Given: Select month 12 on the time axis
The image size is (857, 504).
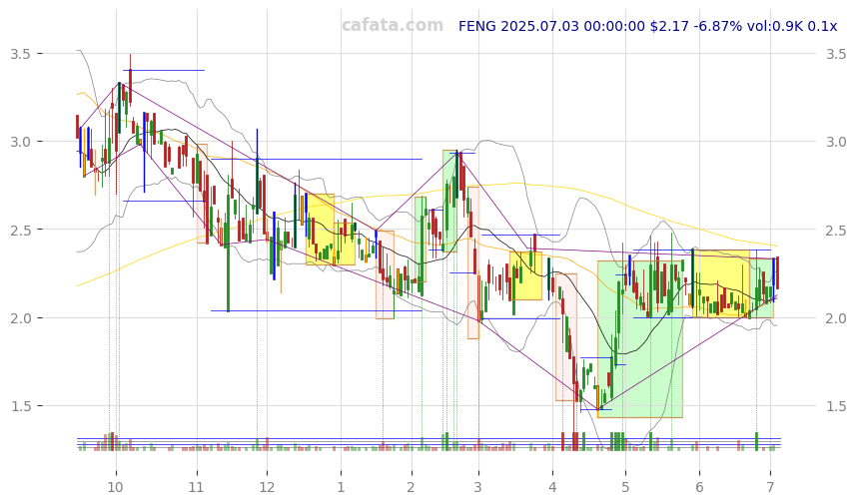Looking at the screenshot, I should tap(267, 487).
